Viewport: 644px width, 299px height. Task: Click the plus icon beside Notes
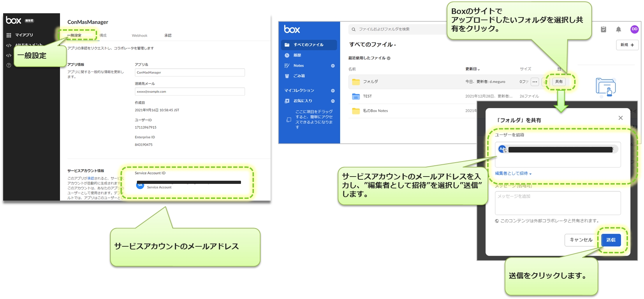tap(332, 66)
